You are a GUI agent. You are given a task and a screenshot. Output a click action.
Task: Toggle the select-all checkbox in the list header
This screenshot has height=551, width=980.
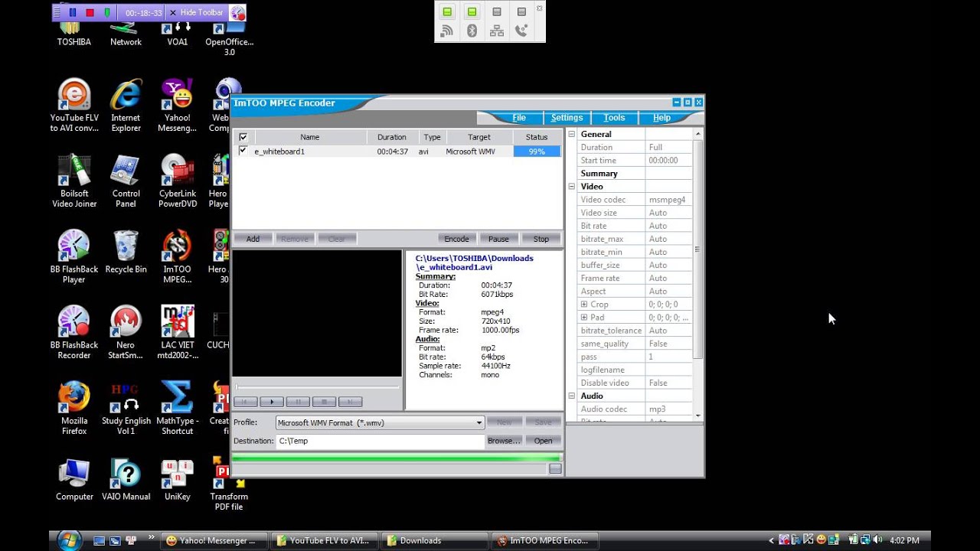click(x=243, y=137)
